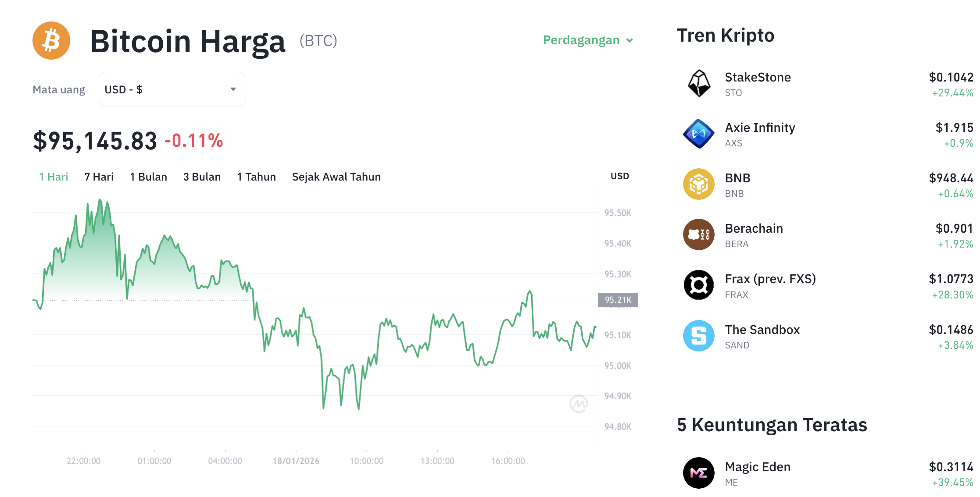Click the Bitcoin logo icon

click(x=51, y=40)
